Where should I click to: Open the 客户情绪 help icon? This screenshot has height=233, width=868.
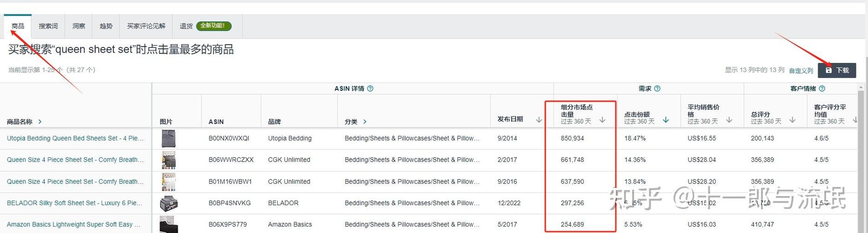point(822,89)
